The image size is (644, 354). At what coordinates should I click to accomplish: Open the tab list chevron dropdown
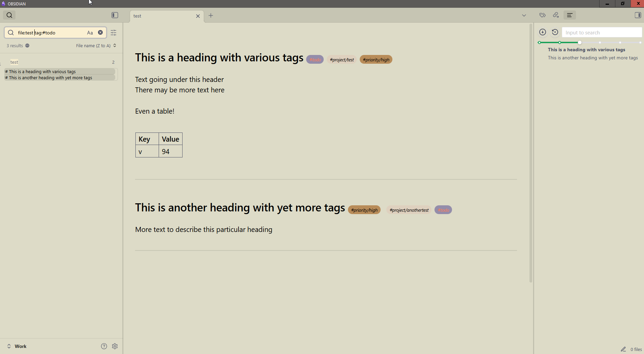[x=524, y=15]
